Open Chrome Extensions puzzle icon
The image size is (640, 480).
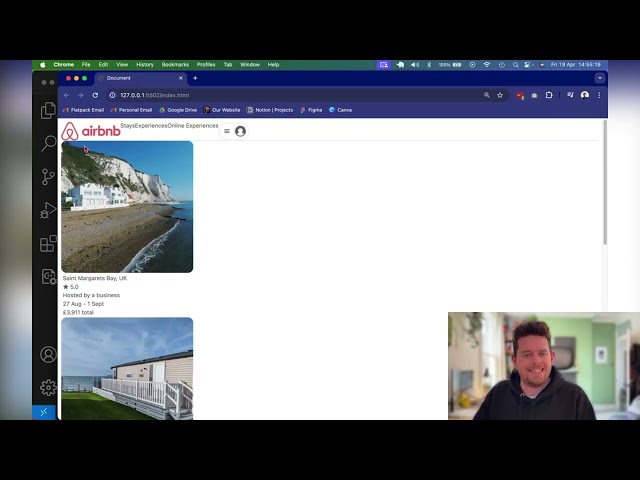coord(549,95)
